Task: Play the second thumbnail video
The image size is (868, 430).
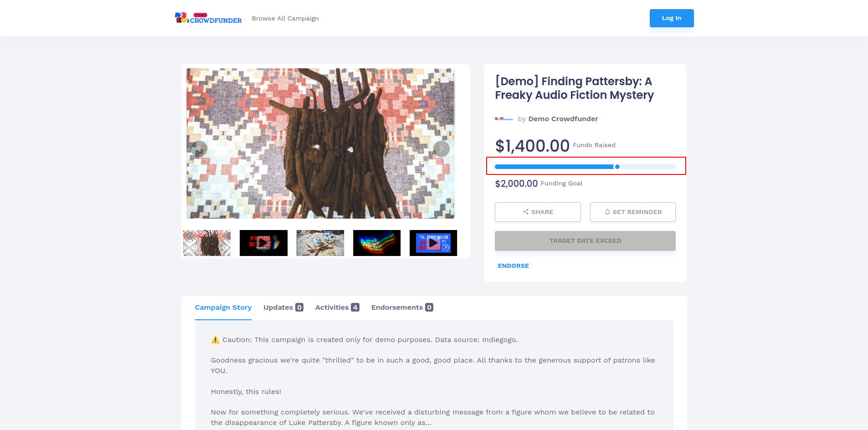Action: (x=263, y=243)
